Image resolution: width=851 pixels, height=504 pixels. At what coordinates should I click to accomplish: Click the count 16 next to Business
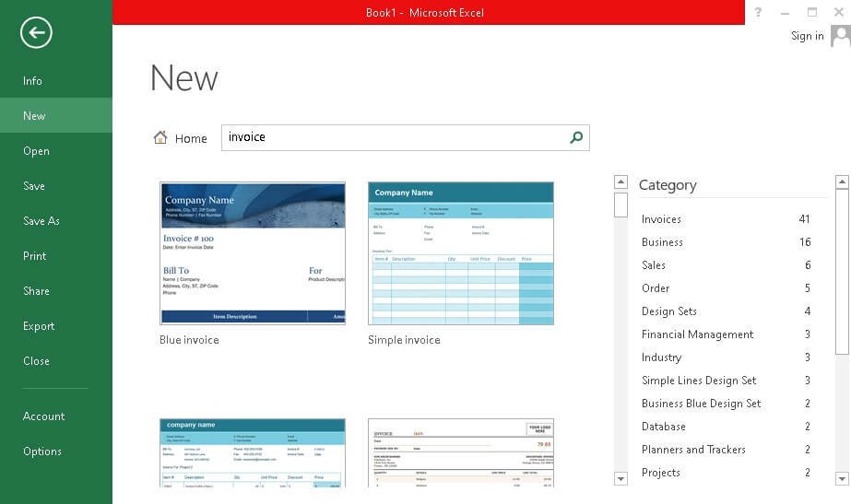pyautogui.click(x=805, y=242)
